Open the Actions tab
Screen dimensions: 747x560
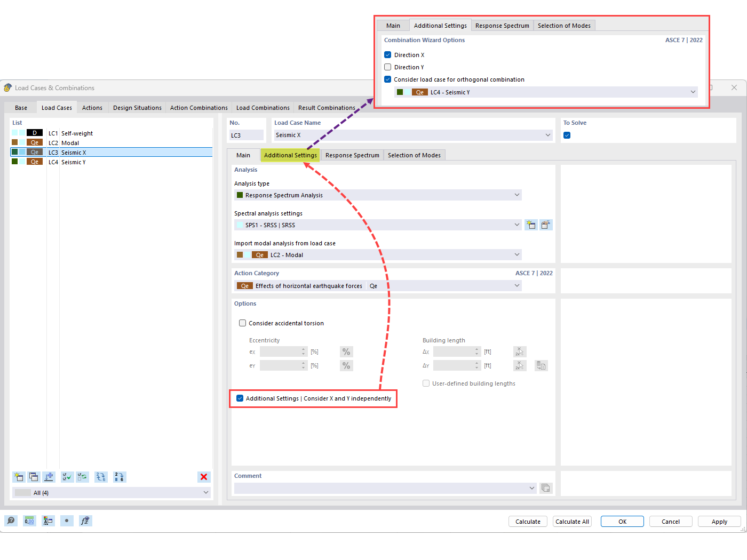tap(92, 108)
